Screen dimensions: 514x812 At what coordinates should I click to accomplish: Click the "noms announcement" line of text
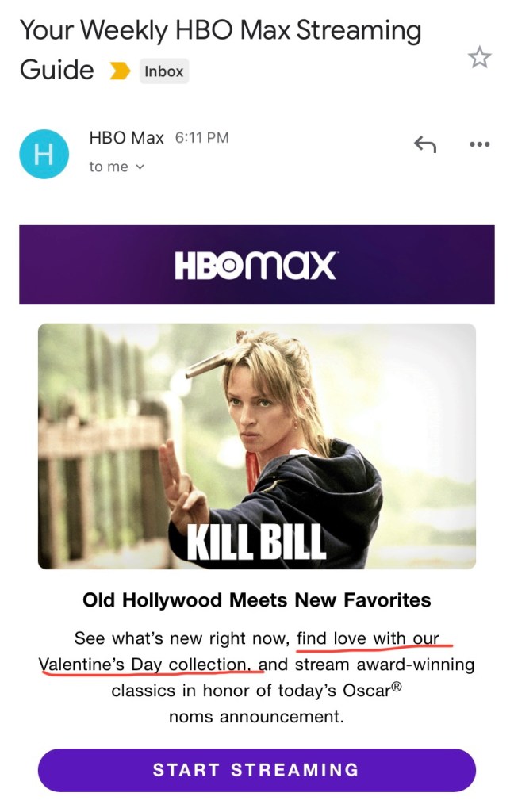coord(256,717)
